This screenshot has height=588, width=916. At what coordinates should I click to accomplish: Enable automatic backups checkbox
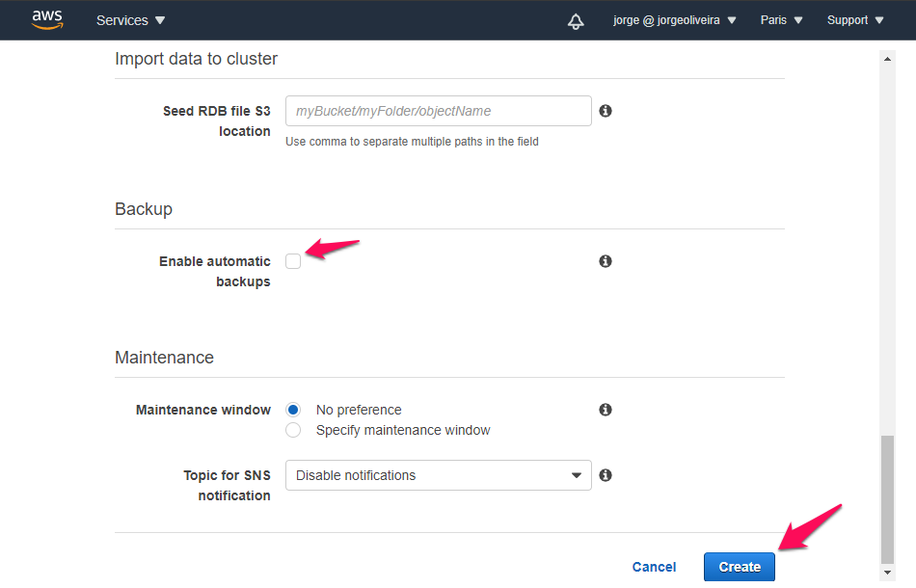click(293, 261)
